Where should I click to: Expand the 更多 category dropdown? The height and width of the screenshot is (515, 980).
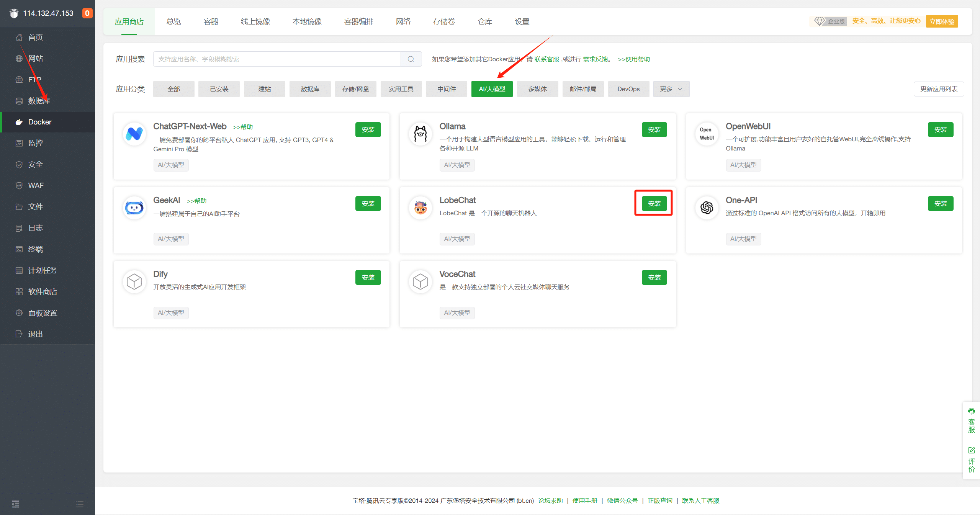[x=671, y=89]
